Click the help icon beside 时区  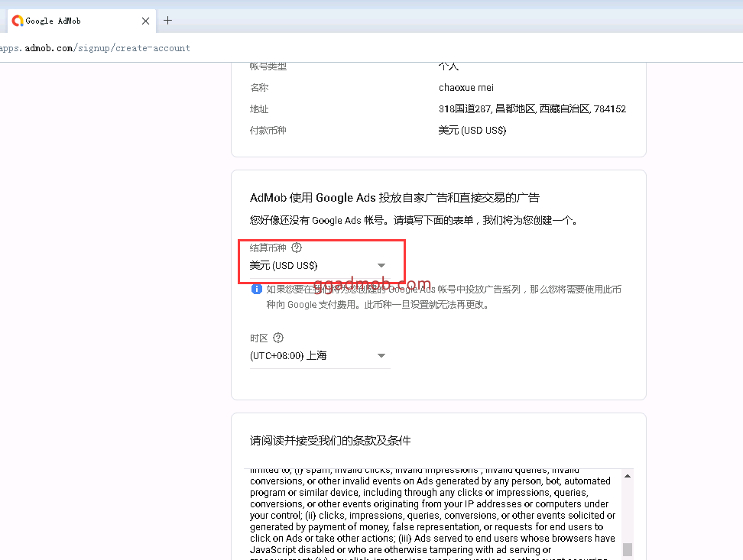[x=278, y=338]
